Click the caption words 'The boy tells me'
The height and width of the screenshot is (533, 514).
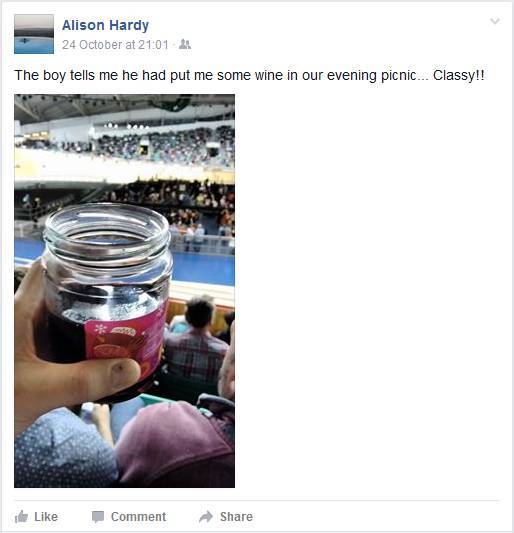[66, 75]
